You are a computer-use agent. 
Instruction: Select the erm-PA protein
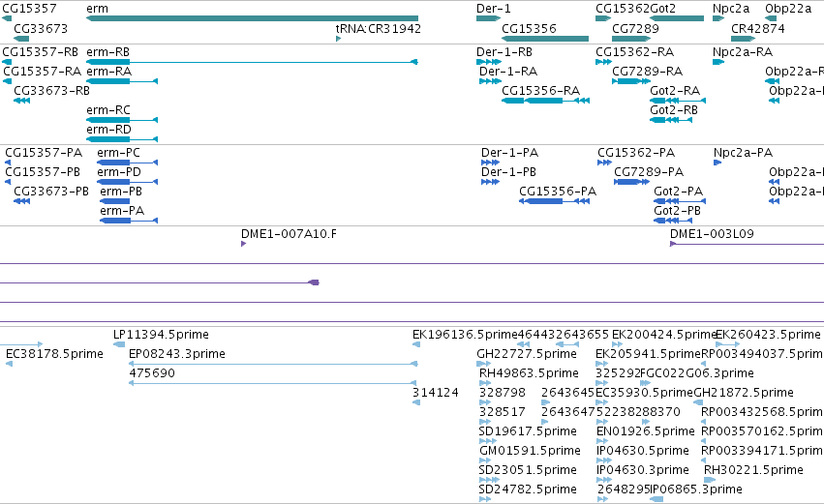pyautogui.click(x=122, y=211)
